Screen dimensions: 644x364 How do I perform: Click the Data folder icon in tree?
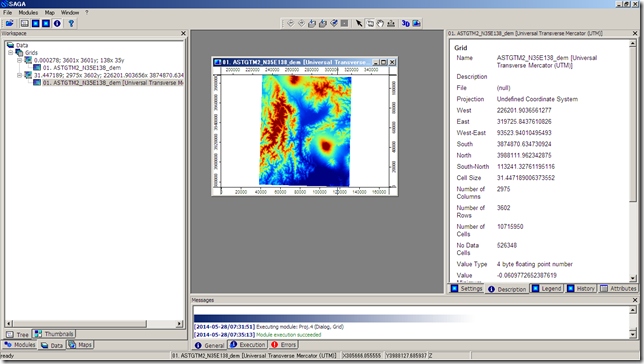point(10,45)
